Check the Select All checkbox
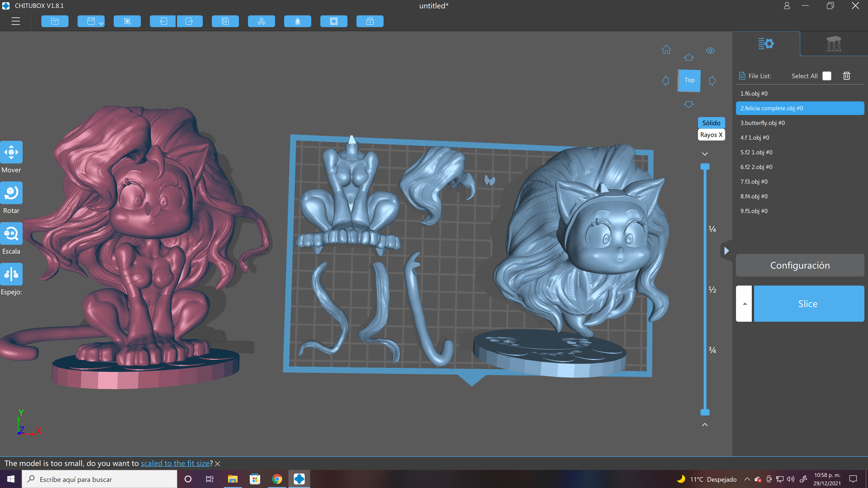 (827, 76)
